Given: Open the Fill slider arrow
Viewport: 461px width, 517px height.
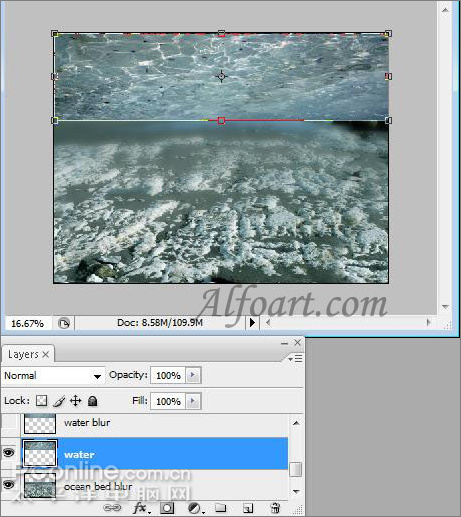Looking at the screenshot, I should pos(192,401).
